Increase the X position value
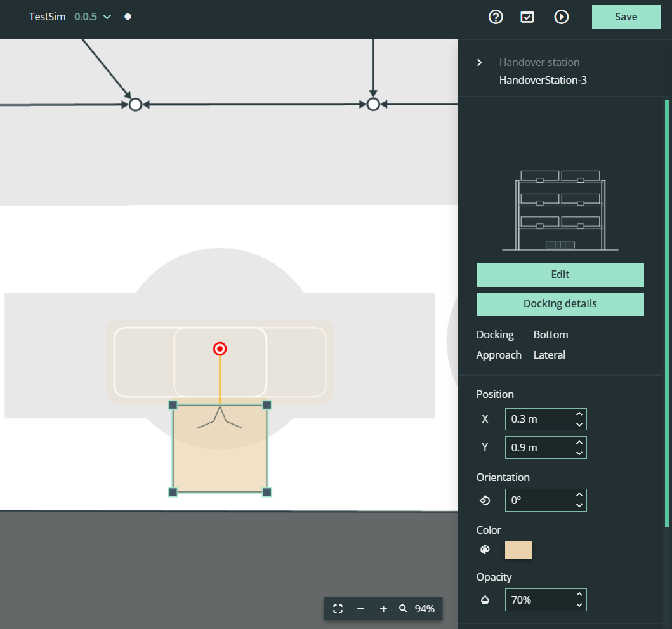Image resolution: width=672 pixels, height=629 pixels. (579, 414)
